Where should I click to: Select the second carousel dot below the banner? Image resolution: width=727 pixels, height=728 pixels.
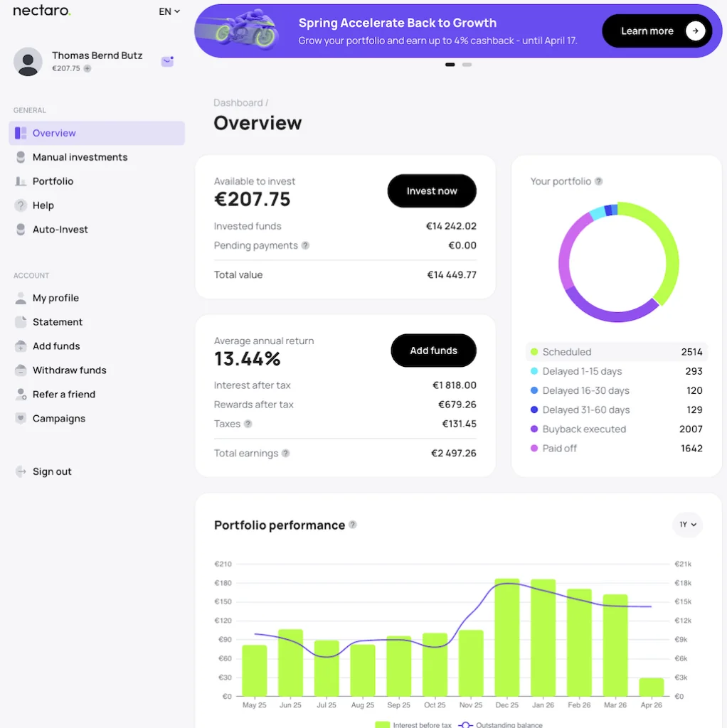coord(467,64)
